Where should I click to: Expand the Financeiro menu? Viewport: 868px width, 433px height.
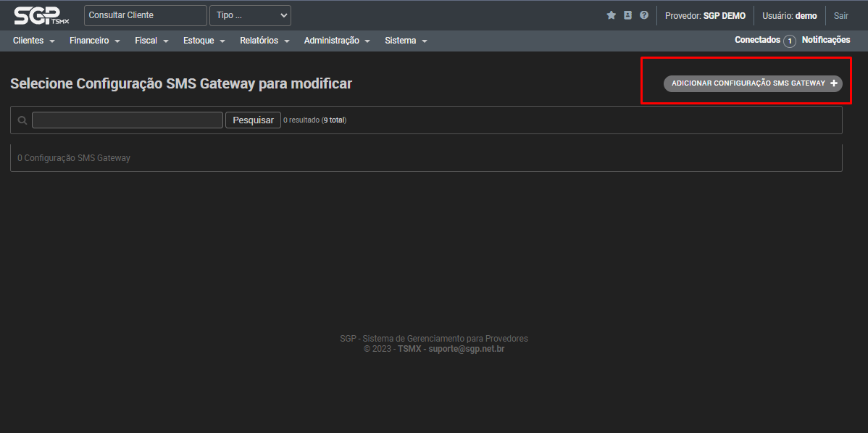pos(94,41)
